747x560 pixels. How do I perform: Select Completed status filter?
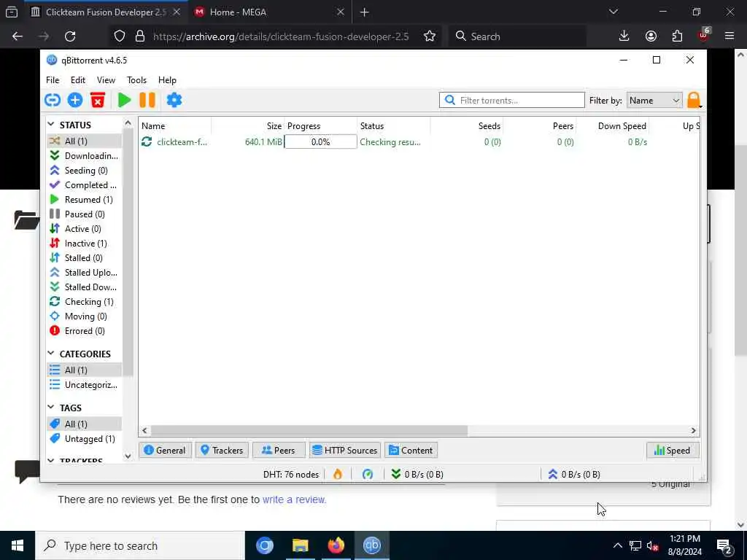[x=85, y=184]
